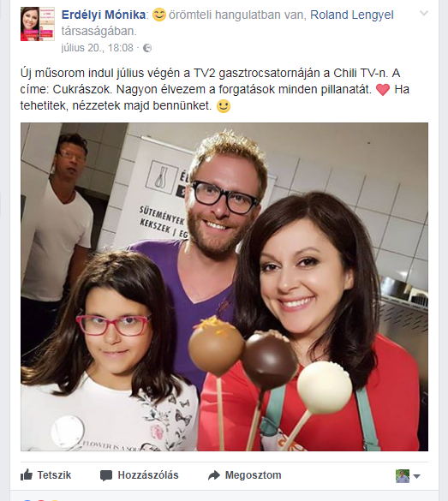
Task: Click the small user avatar beside Megosztom
Action: pos(403,476)
